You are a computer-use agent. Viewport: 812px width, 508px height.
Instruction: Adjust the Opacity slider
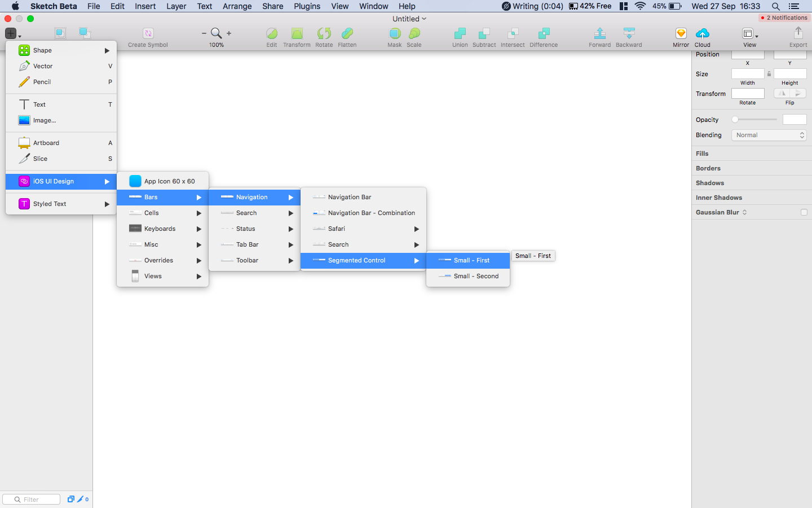coord(754,120)
